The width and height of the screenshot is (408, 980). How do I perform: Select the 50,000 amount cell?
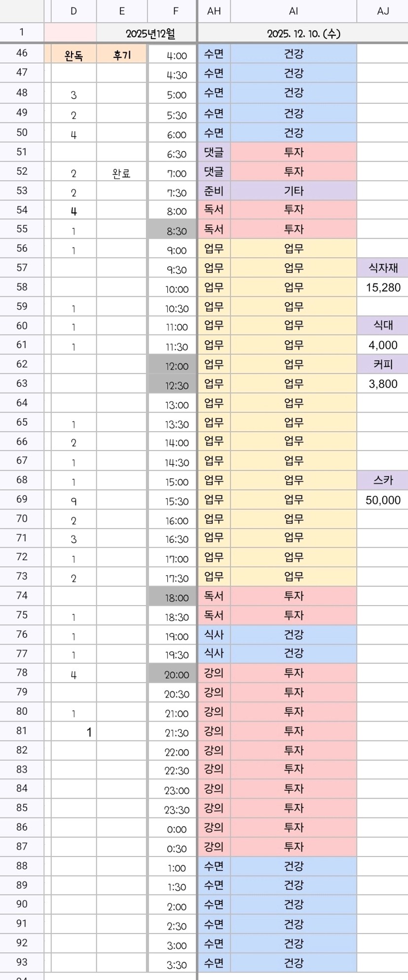383,500
